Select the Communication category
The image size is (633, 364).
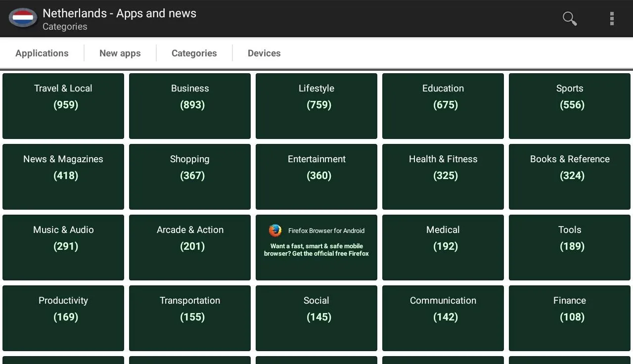[443, 318]
